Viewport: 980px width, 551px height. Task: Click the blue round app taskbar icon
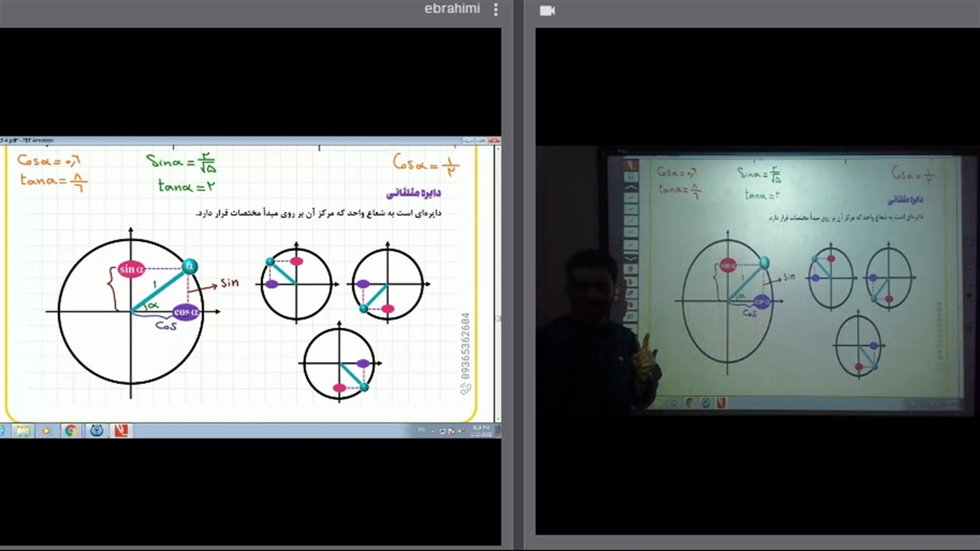click(x=96, y=431)
